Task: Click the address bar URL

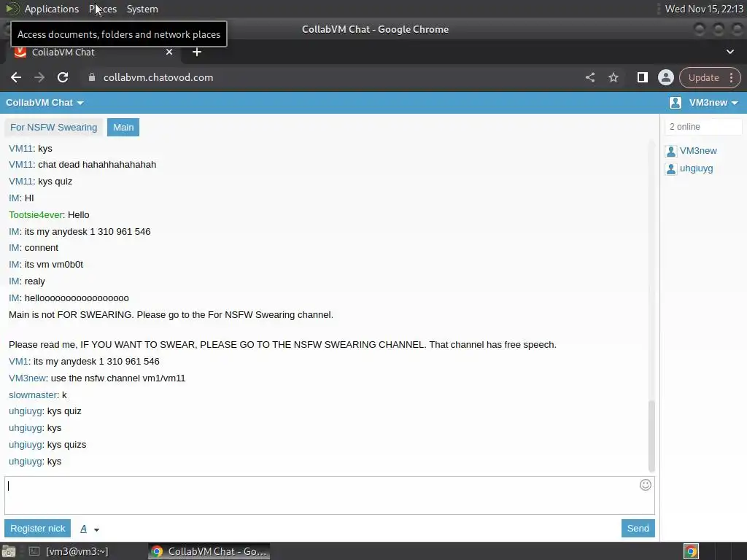Action: coord(158,77)
